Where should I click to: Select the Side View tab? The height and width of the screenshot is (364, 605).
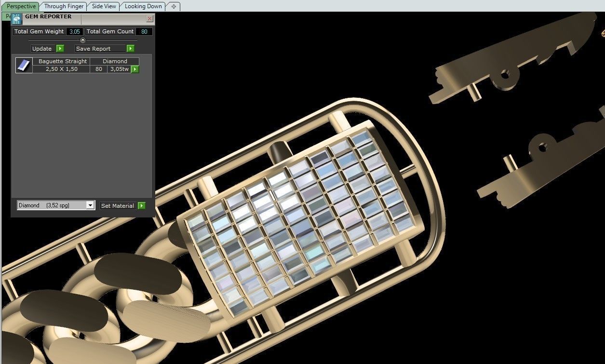pos(104,6)
